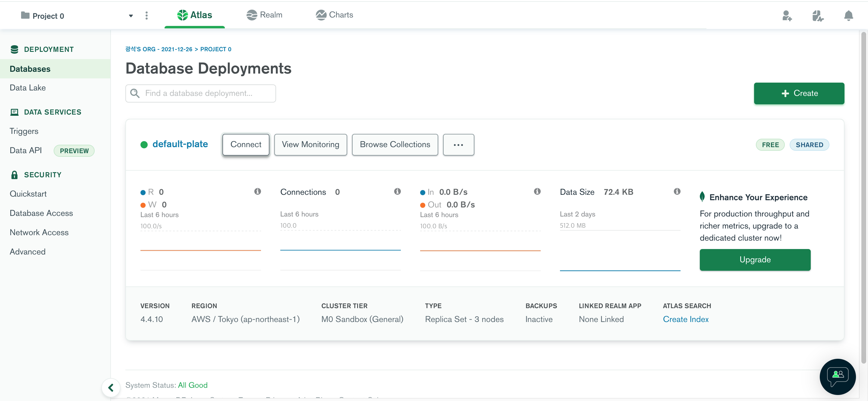
Task: Focus the Find a database deployment field
Action: (200, 93)
